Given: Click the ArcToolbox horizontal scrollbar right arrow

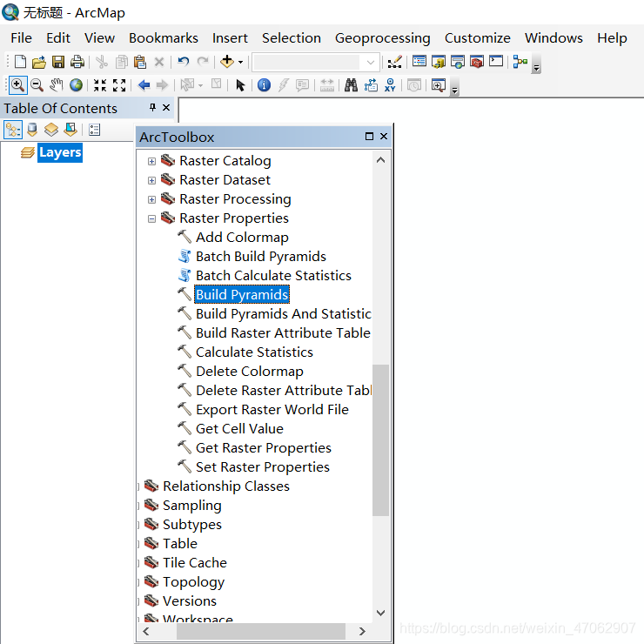Looking at the screenshot, I should [362, 631].
